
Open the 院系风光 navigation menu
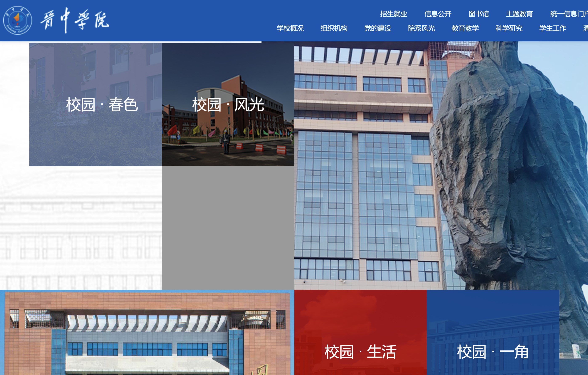[421, 28]
